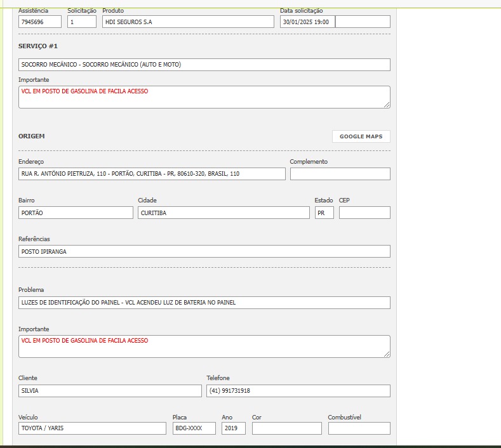Viewport: 501px width, 448px height.
Task: Select the Bairro field containing PORTÃO
Action: tap(76, 213)
